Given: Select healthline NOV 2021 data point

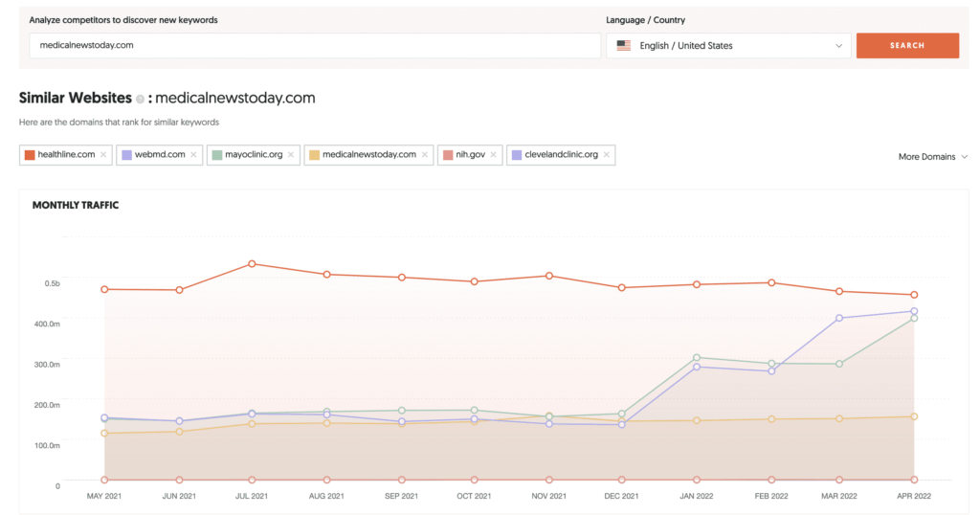Looking at the screenshot, I should [x=549, y=276].
